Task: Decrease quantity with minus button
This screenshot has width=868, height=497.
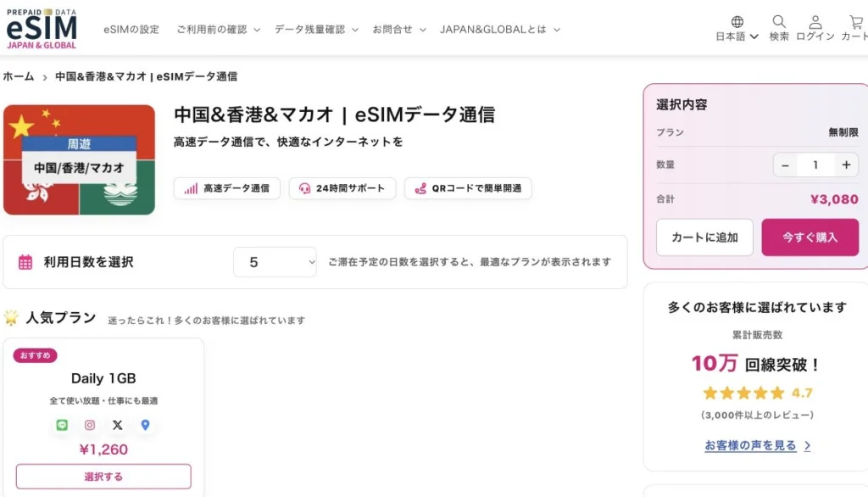Action: [785, 165]
